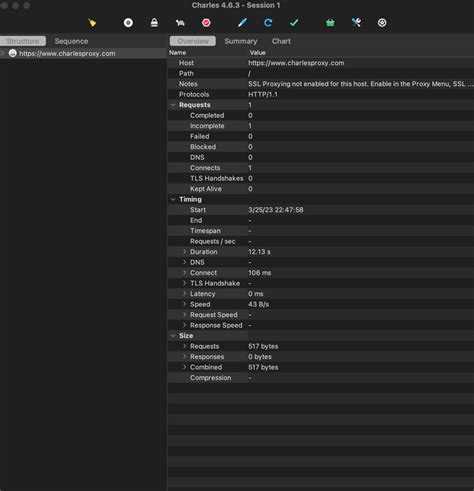Select the Blocked row
The width and height of the screenshot is (474, 491).
coord(321,147)
